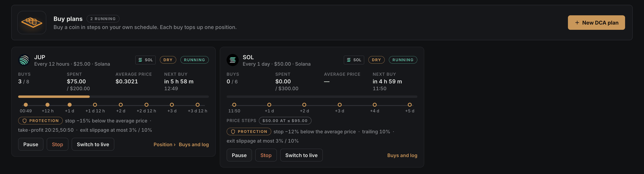Click the DRY badge on SOL card
The width and height of the screenshot is (644, 174).
[376, 60]
